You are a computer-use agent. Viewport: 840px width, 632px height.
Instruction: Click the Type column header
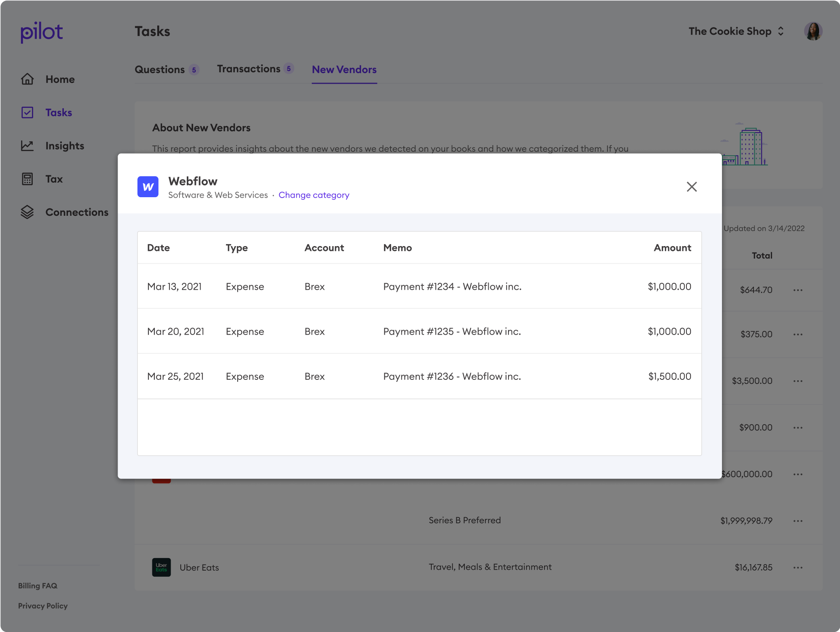click(x=237, y=248)
